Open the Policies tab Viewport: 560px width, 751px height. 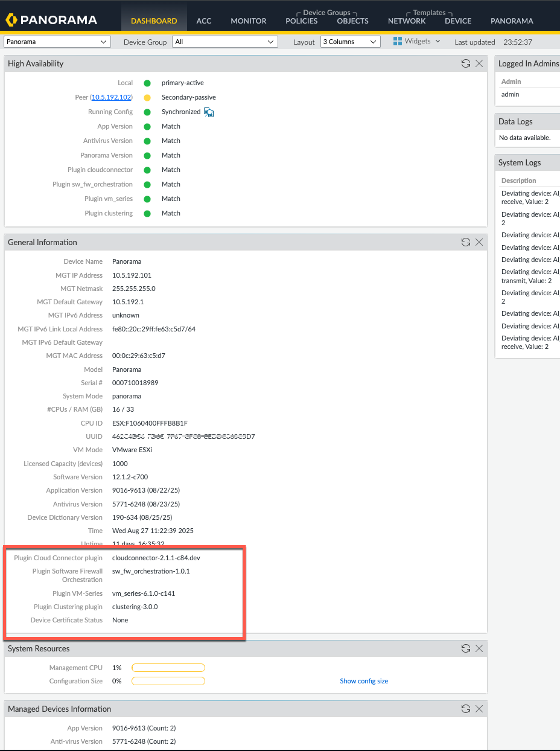point(302,21)
